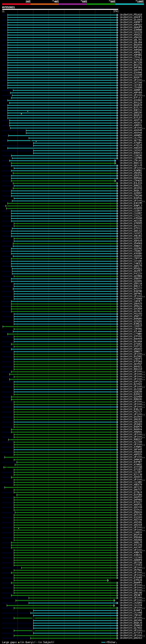Open hit UniRef100_Q6AUF5

point(131,27)
